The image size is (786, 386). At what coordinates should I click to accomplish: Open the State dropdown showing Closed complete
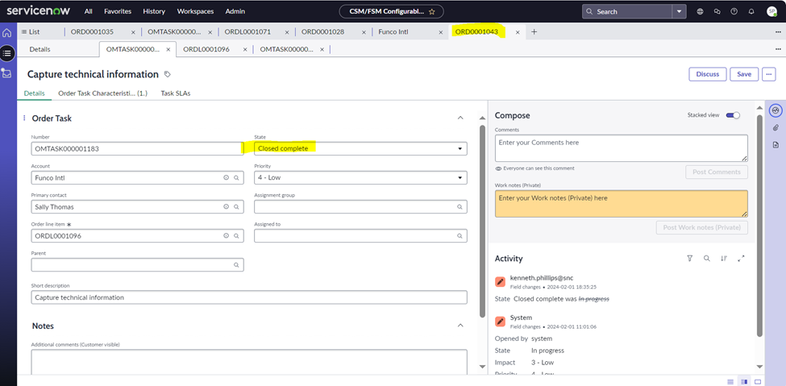pos(361,148)
